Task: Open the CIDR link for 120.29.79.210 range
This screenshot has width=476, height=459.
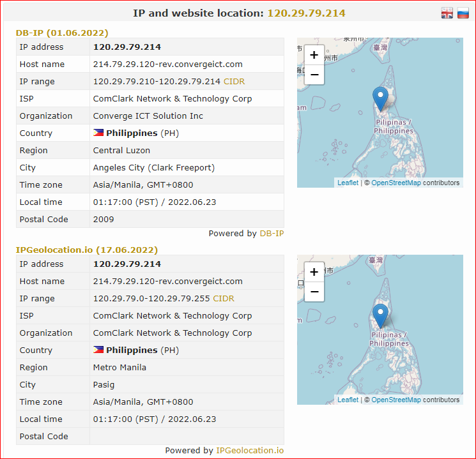Action: [234, 82]
